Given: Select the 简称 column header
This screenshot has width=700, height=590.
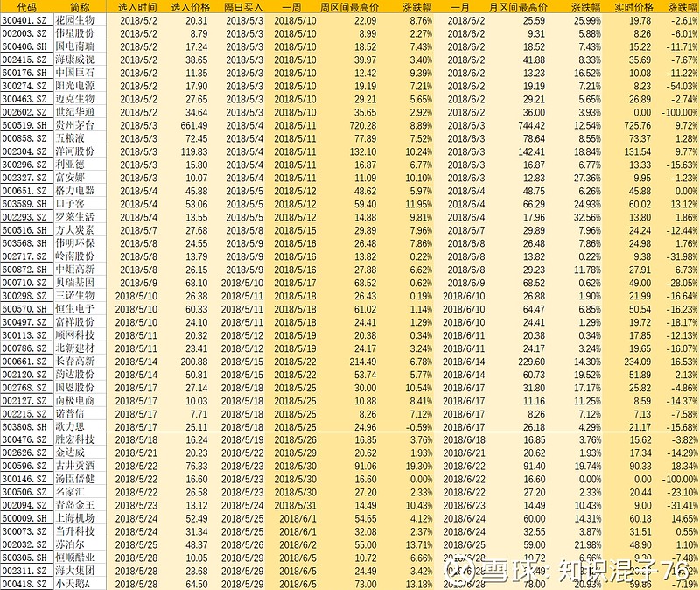Looking at the screenshot, I should point(80,7).
